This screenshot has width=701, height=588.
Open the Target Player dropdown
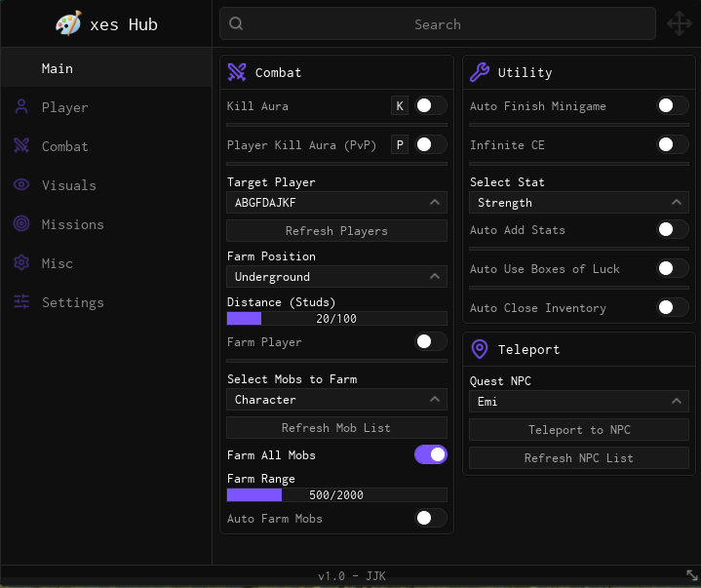(336, 203)
